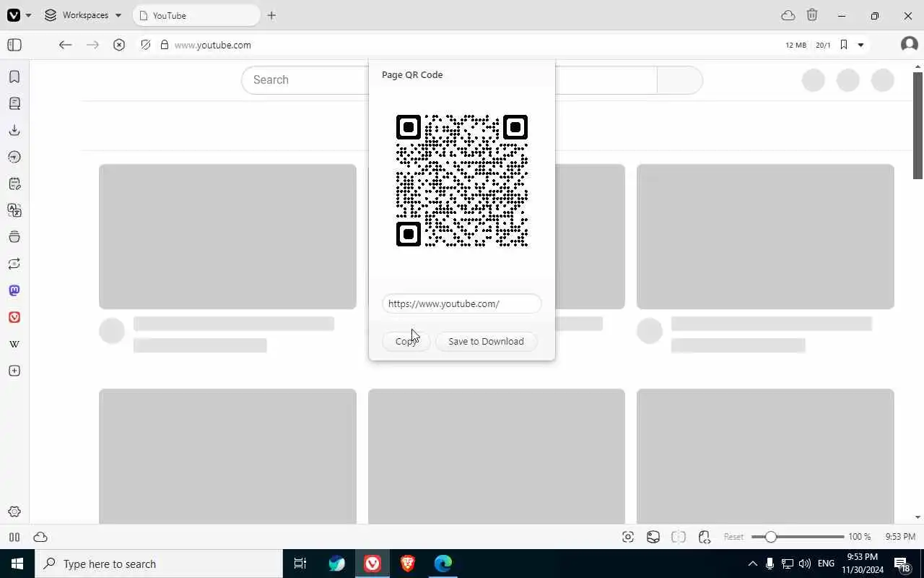Image resolution: width=924 pixels, height=578 pixels.
Task: Stop loading the page
Action: 119,45
